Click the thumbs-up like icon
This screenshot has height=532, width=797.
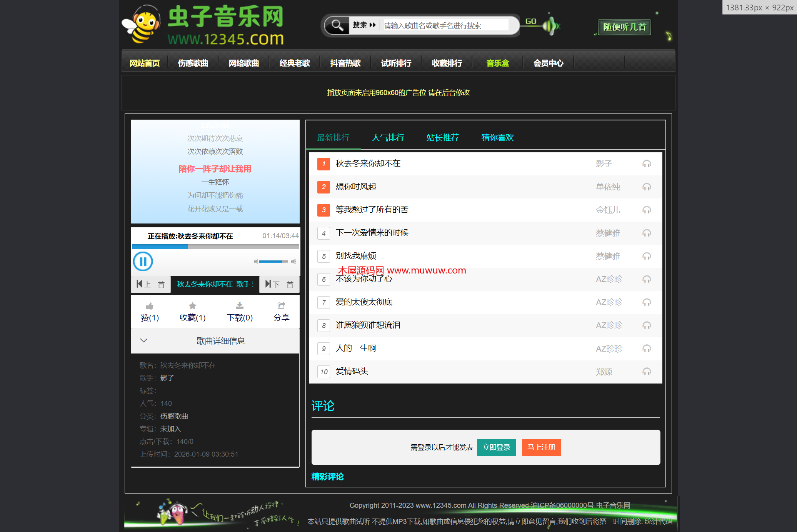click(x=150, y=306)
